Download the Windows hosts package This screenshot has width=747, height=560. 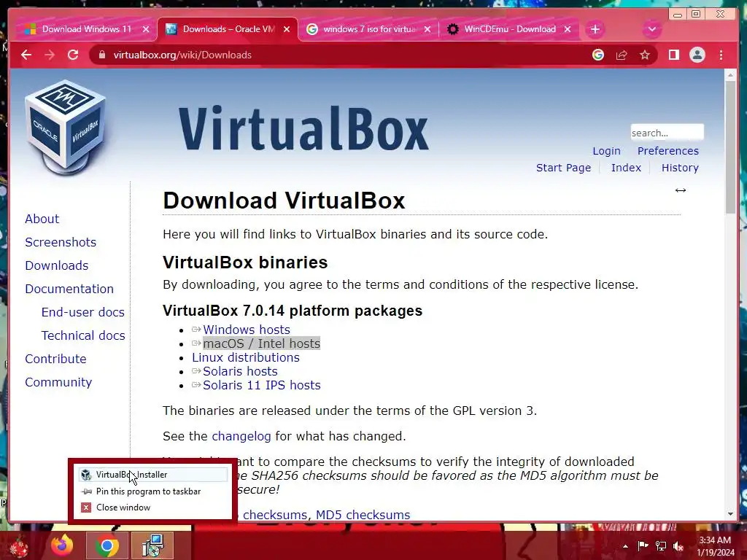[x=247, y=330]
